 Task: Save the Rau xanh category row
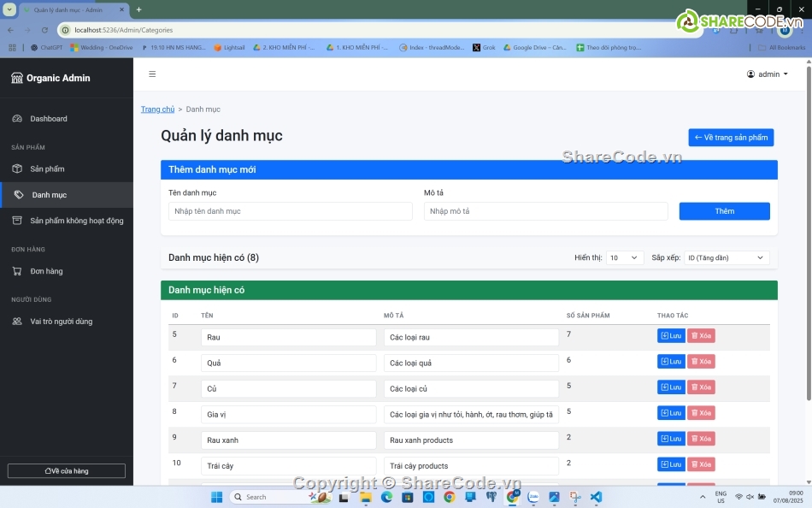click(671, 439)
